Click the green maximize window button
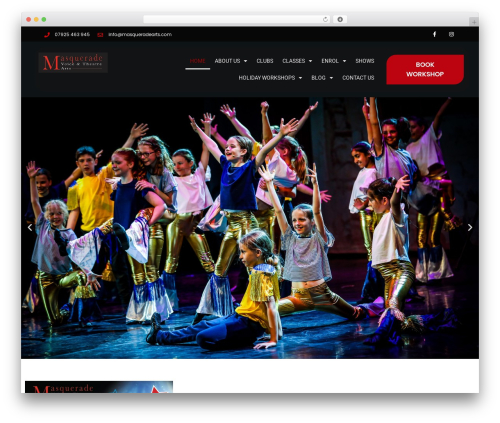This screenshot has width=500, height=423. (44, 19)
